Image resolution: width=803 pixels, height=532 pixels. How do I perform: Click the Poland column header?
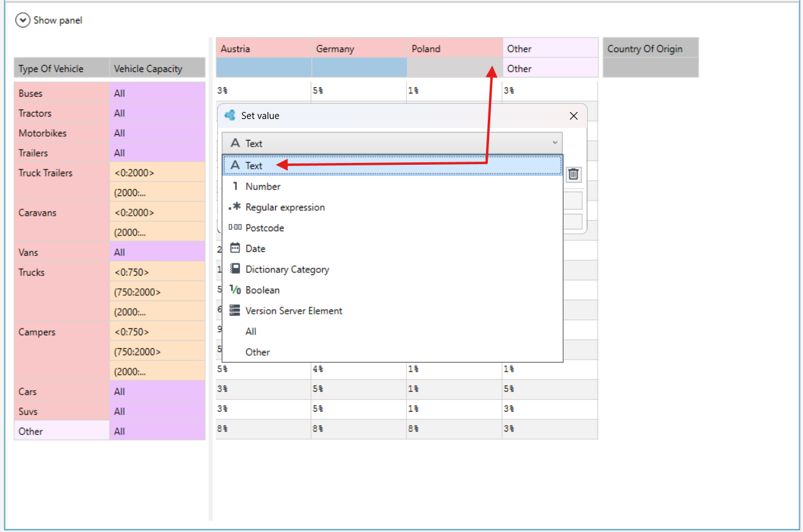pyautogui.click(x=455, y=48)
